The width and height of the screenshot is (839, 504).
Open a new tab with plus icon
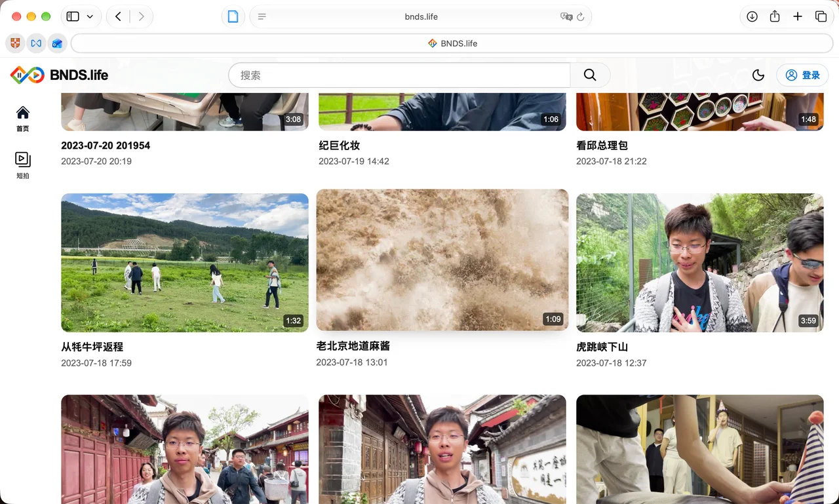tap(798, 16)
